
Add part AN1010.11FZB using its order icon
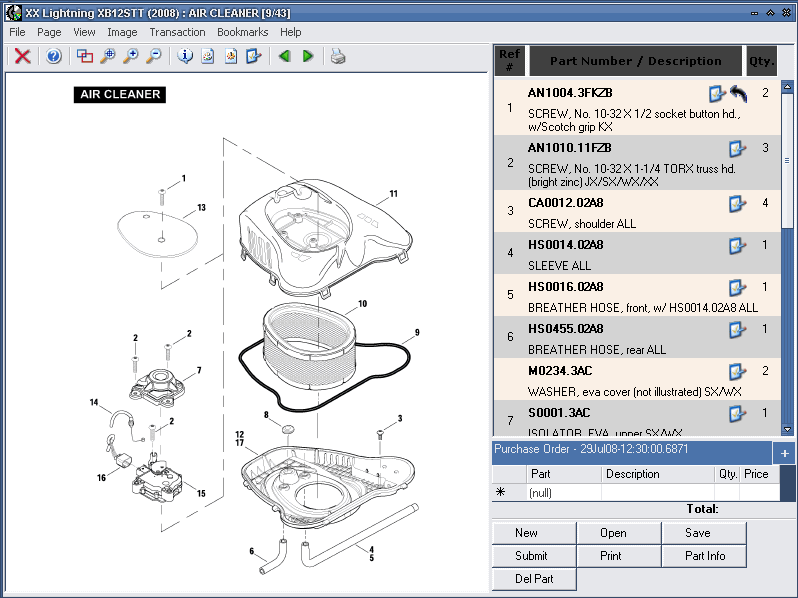[737, 149]
